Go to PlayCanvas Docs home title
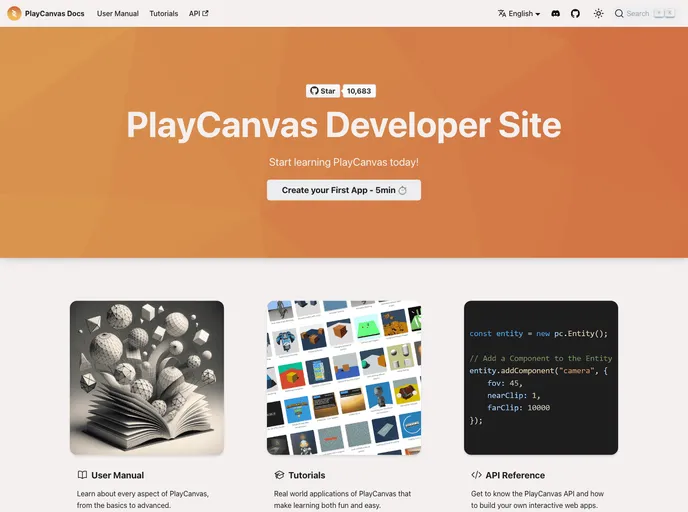The height and width of the screenshot is (512, 688). point(54,14)
